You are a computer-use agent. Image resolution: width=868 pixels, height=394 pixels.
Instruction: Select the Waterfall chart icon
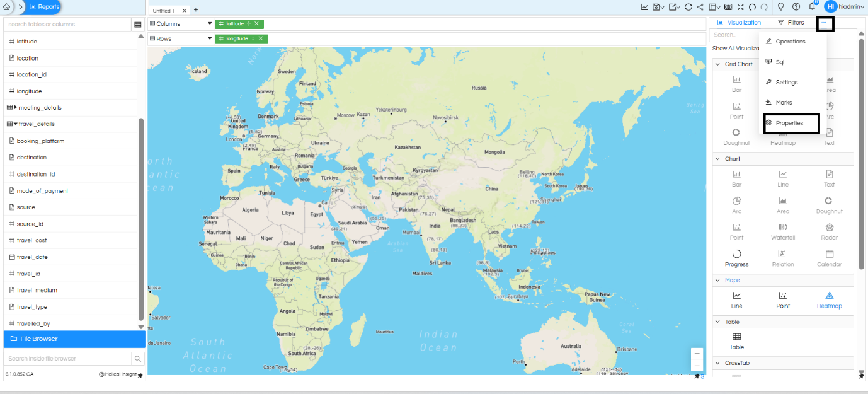click(x=783, y=231)
